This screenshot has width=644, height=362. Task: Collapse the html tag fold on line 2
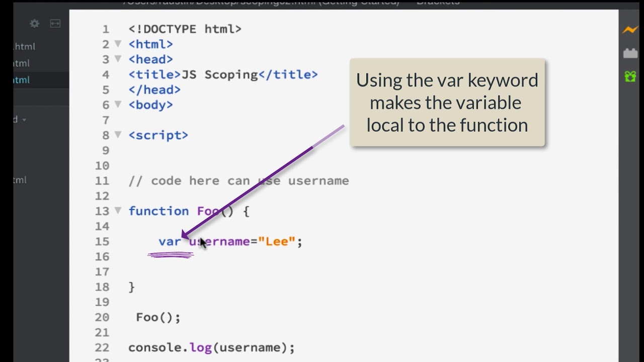(x=118, y=44)
